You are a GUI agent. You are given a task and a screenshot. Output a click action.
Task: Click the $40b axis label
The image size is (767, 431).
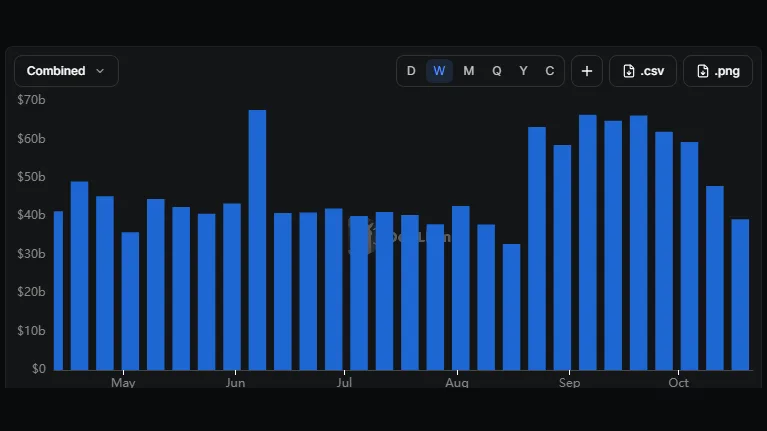coord(31,215)
